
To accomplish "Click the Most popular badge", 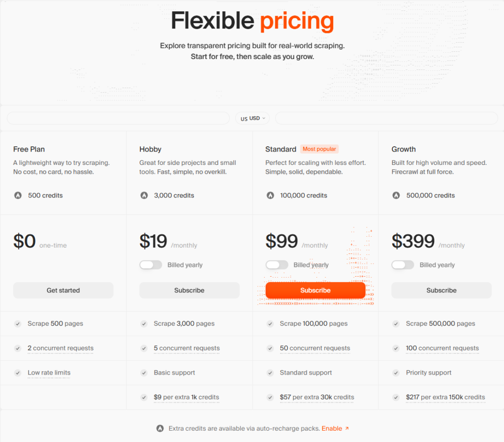I will (319, 149).
